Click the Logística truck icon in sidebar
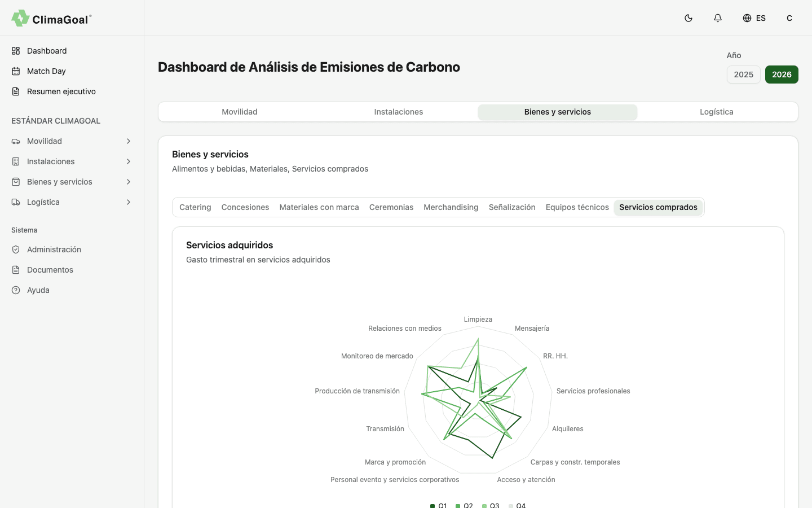 click(x=16, y=202)
